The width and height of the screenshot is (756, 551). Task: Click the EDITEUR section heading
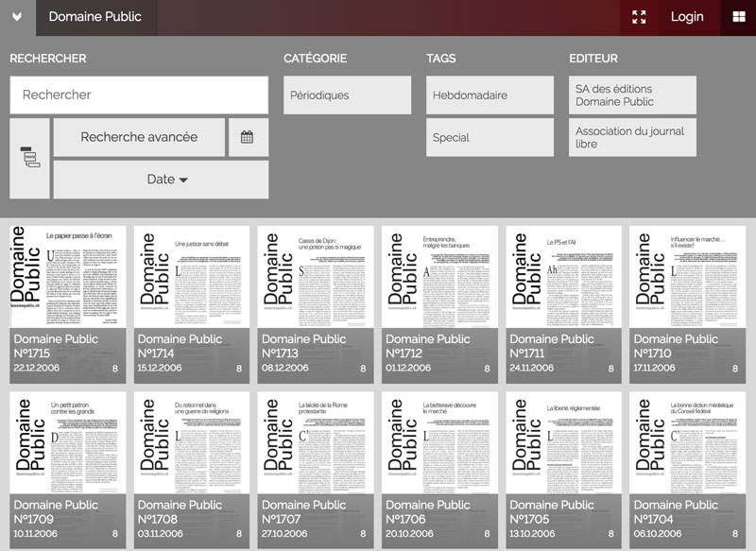tap(593, 59)
